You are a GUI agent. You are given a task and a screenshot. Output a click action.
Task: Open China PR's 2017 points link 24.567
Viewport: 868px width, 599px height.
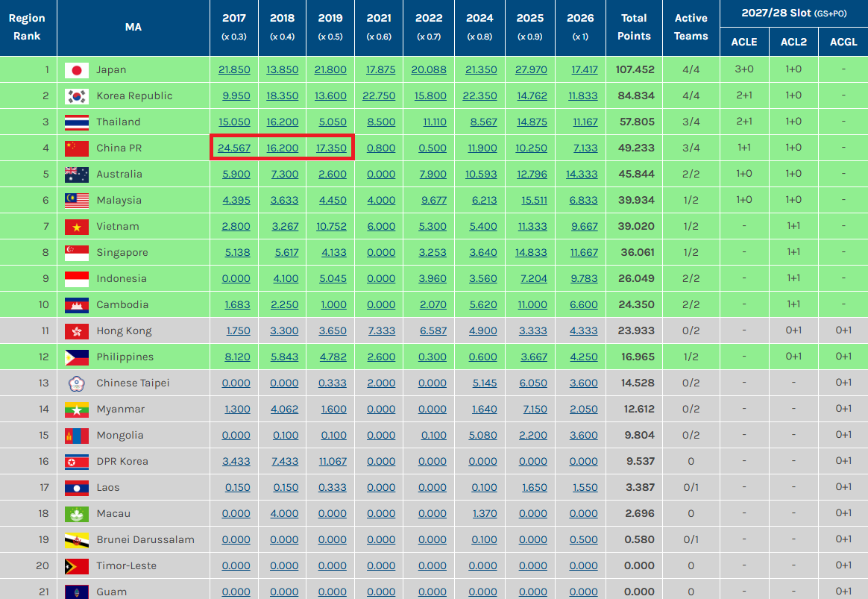[x=233, y=148]
